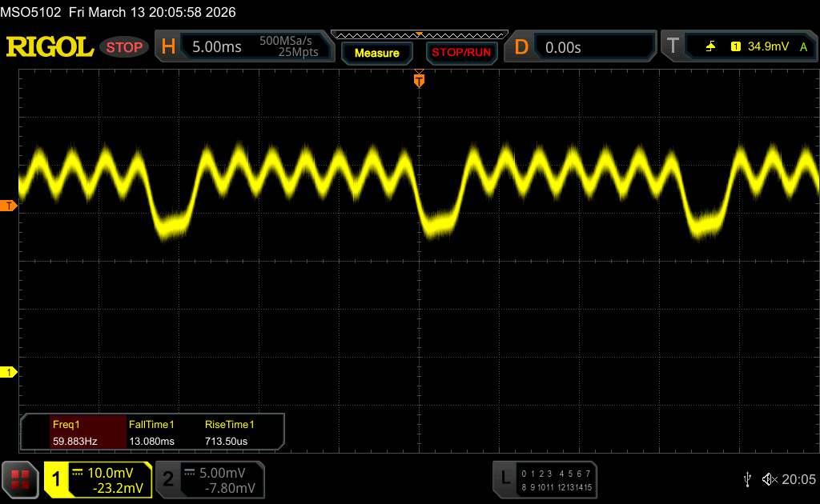Viewport: 820px width, 504px height.
Task: Select the orange trigger position marker at top
Action: point(418,79)
